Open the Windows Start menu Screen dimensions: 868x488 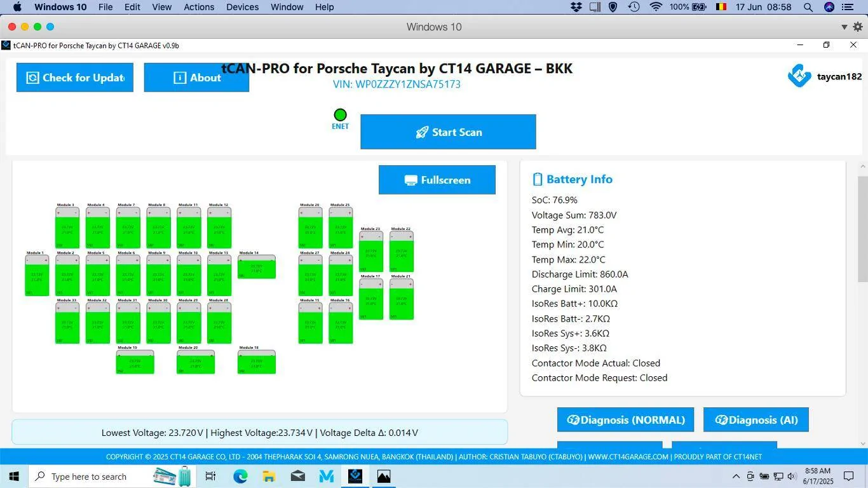coord(14,476)
